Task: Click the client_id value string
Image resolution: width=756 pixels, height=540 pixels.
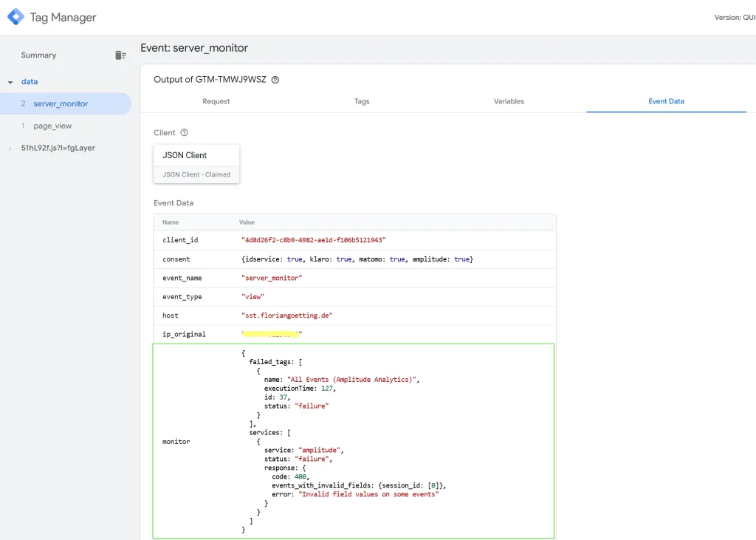Action: click(313, 240)
